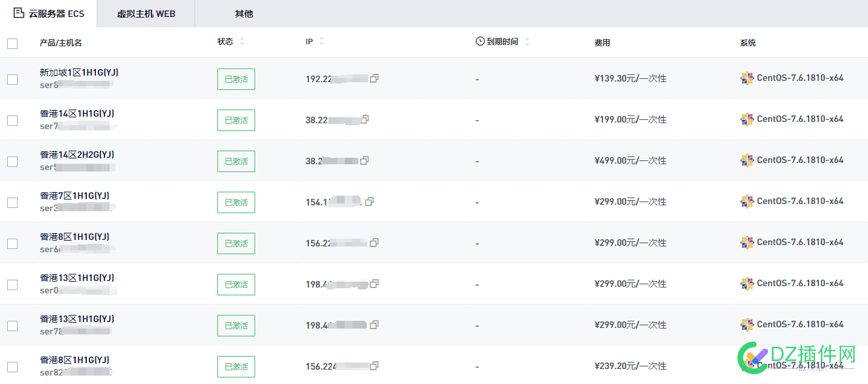Click the 到期时间 clock icon
The width and height of the screenshot is (868, 384).
pyautogui.click(x=480, y=42)
